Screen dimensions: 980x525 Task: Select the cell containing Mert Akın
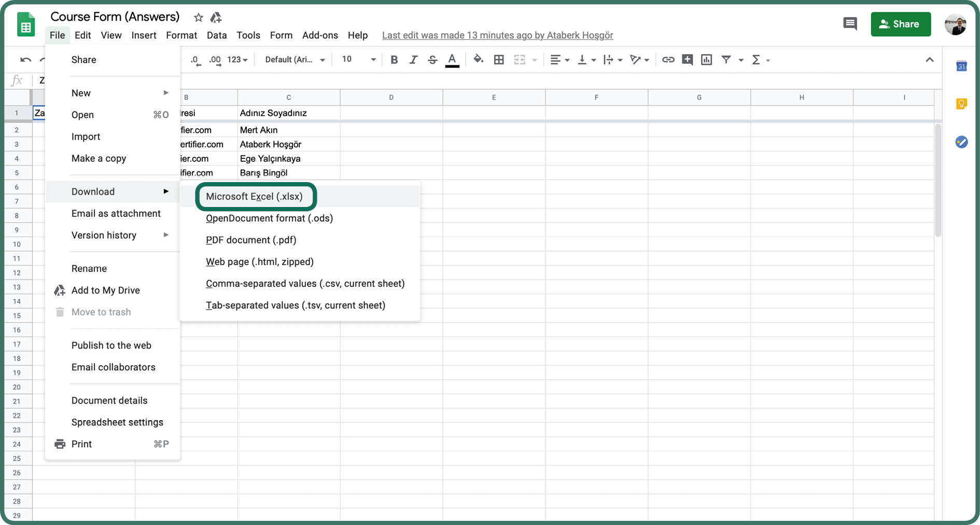point(289,130)
